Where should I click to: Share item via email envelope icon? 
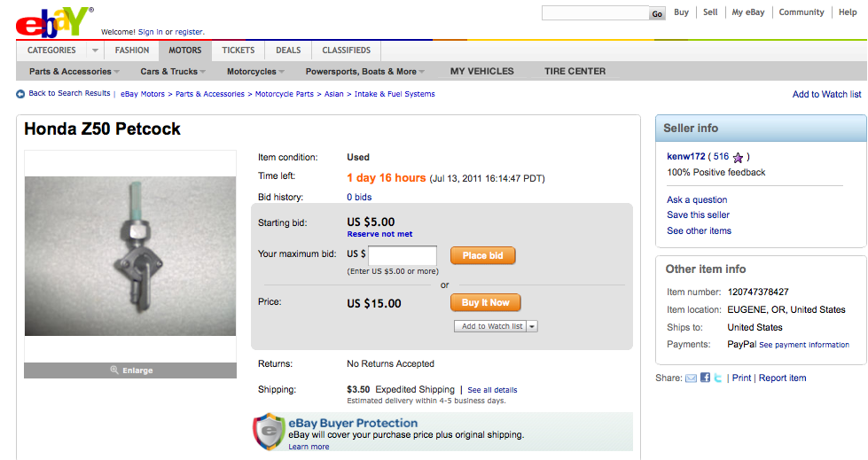click(x=691, y=378)
